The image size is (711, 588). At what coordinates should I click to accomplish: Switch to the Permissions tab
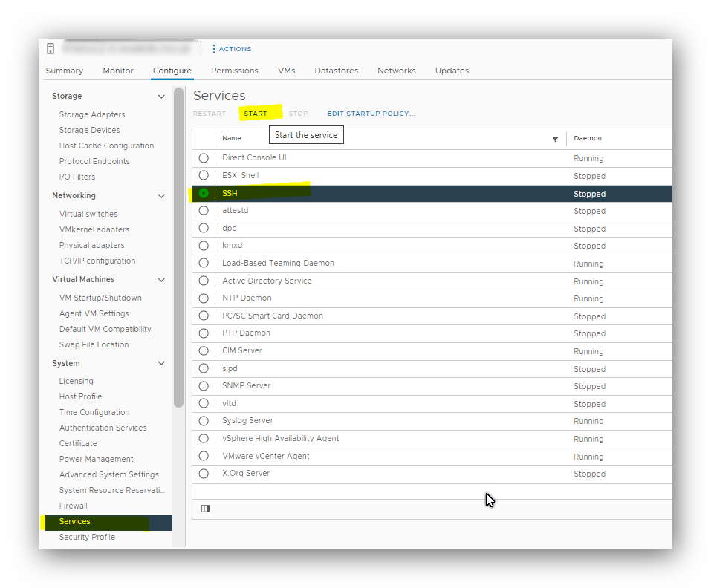[234, 71]
